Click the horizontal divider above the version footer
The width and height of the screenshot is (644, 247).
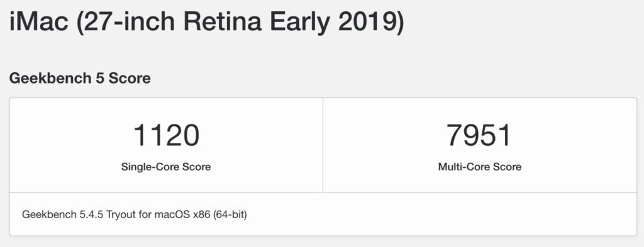pyautogui.click(x=323, y=192)
